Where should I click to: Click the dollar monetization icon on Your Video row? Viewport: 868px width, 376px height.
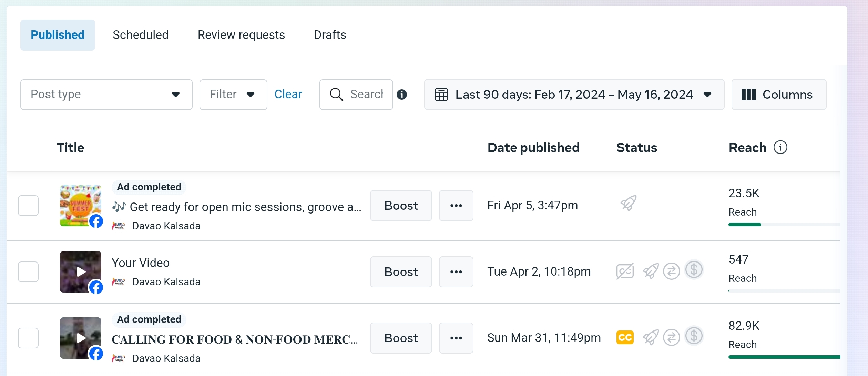694,270
